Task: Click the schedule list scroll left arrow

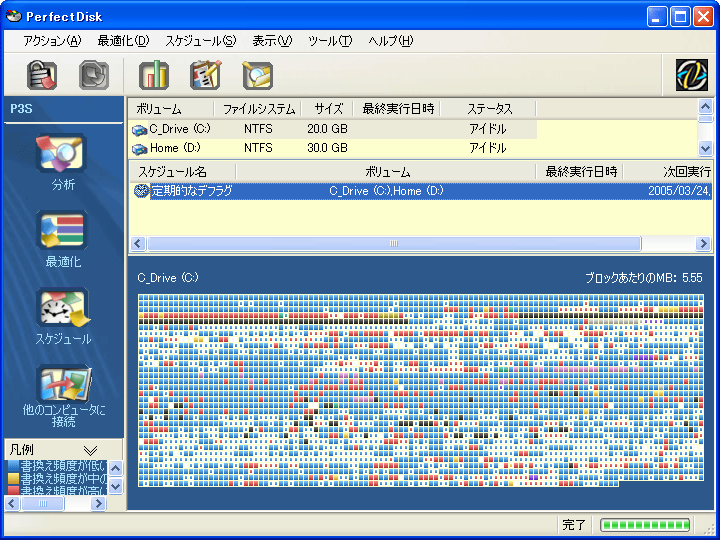Action: click(138, 243)
